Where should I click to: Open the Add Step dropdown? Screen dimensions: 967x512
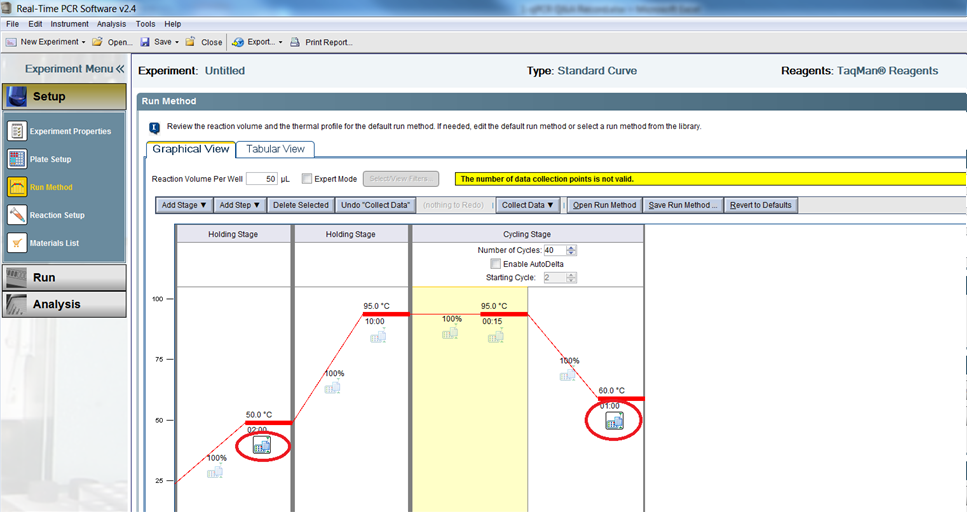(x=239, y=205)
